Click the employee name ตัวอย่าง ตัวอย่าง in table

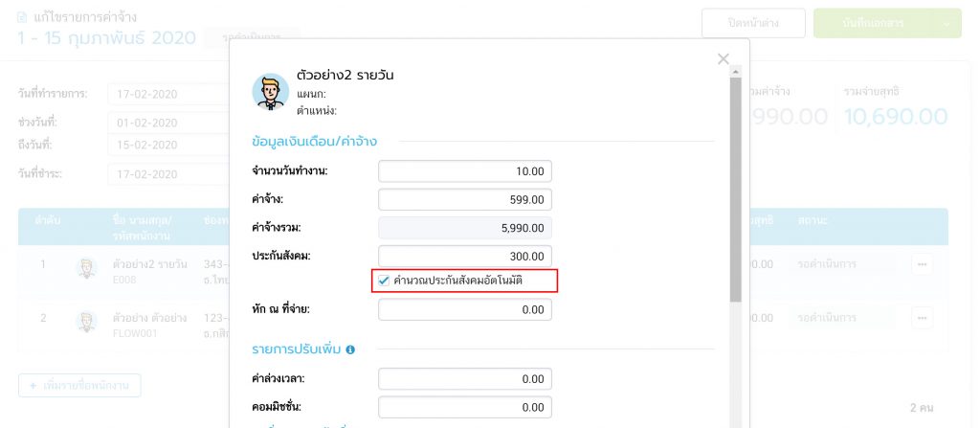click(150, 317)
